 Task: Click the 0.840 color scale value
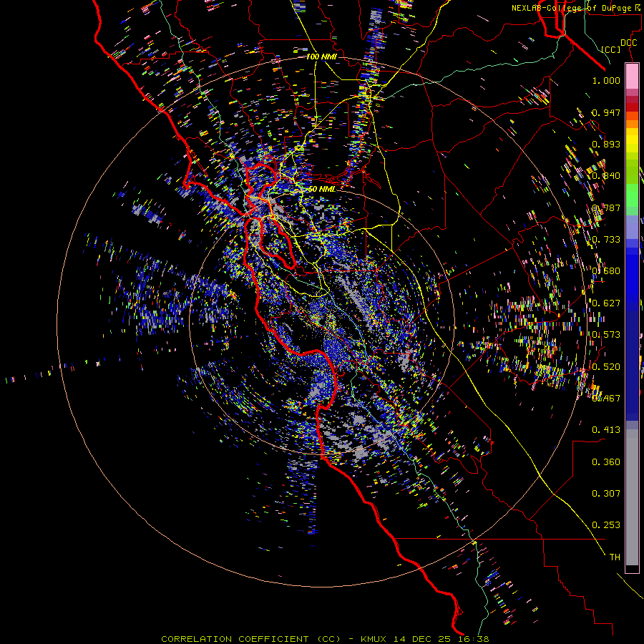point(606,176)
